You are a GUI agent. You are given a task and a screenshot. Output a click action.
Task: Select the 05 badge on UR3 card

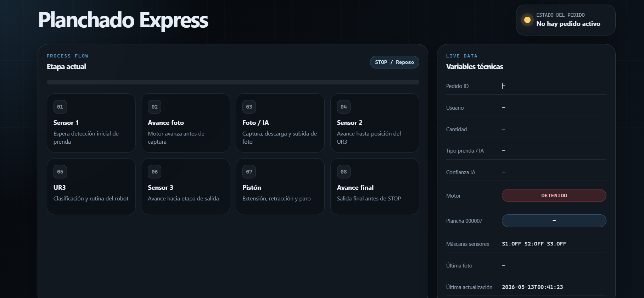pyautogui.click(x=60, y=172)
